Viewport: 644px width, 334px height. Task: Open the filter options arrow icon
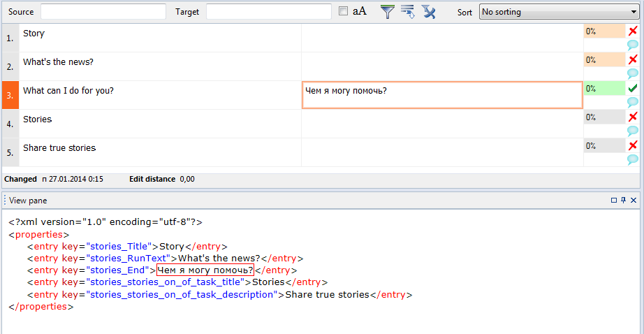point(408,11)
